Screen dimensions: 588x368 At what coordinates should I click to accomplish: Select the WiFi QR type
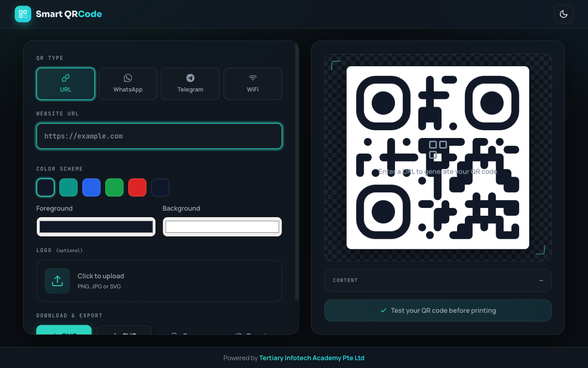click(253, 84)
